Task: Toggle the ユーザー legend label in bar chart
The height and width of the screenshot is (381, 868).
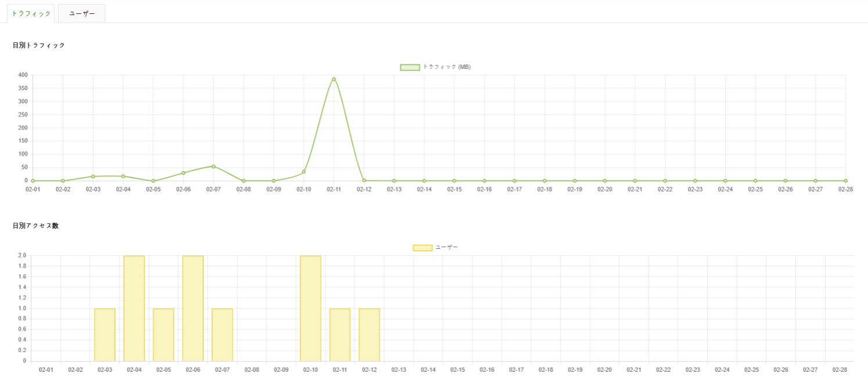Action: 446,248
